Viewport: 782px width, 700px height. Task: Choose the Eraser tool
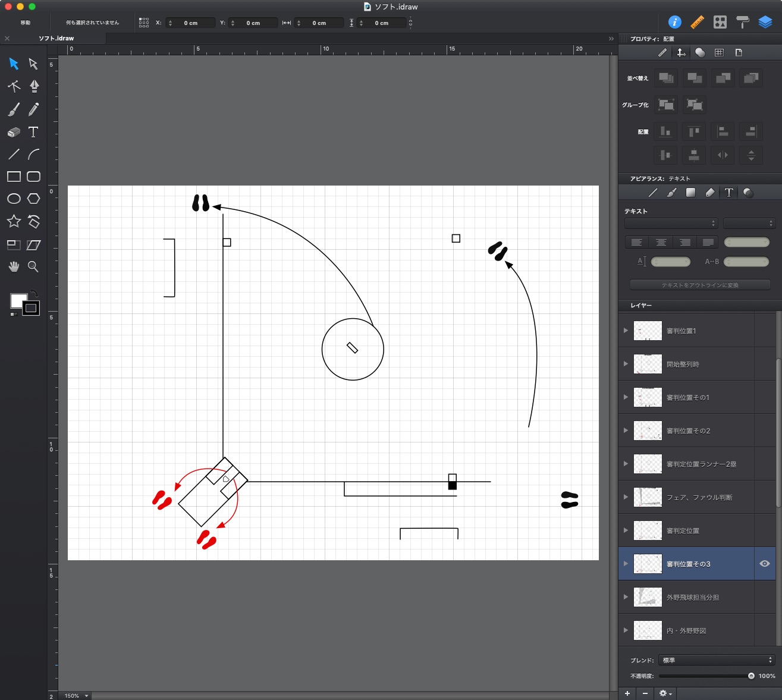coord(14,132)
